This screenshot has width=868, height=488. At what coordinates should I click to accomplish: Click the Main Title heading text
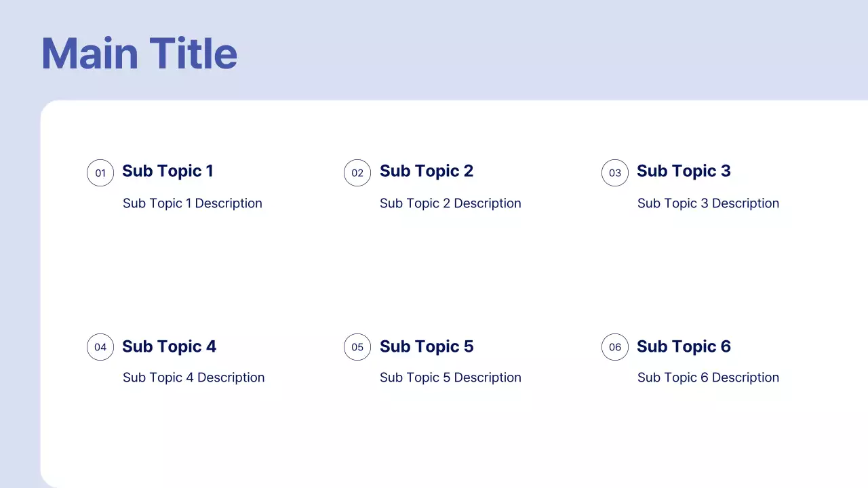tap(139, 54)
